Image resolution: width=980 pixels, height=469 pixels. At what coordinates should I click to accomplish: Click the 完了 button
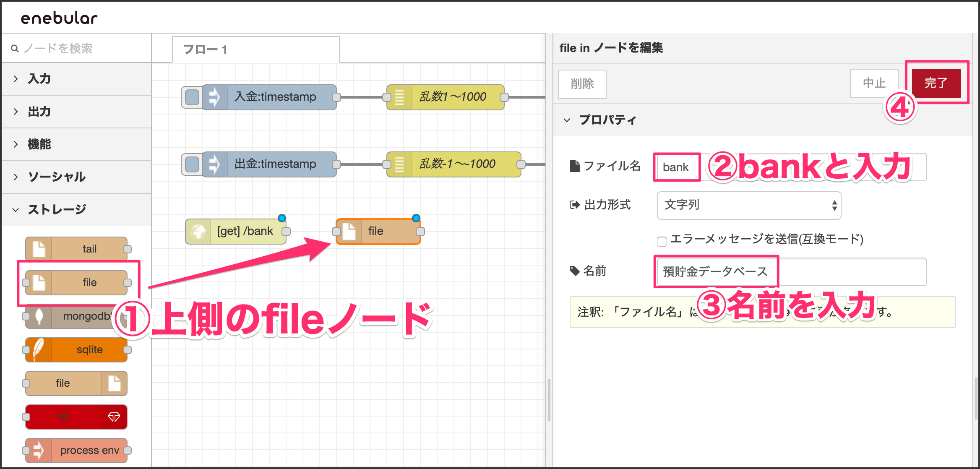coord(936,83)
